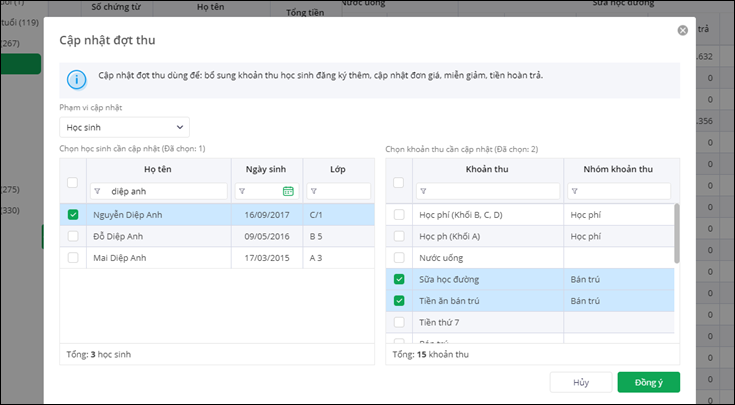Tick the checkbox for Đỗ Diệp Anh
The width and height of the screenshot is (735, 405).
73,236
